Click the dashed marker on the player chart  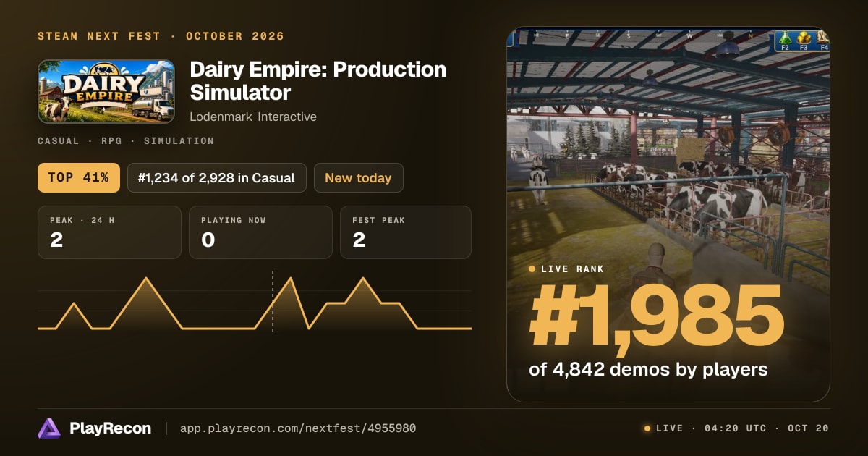click(273, 301)
